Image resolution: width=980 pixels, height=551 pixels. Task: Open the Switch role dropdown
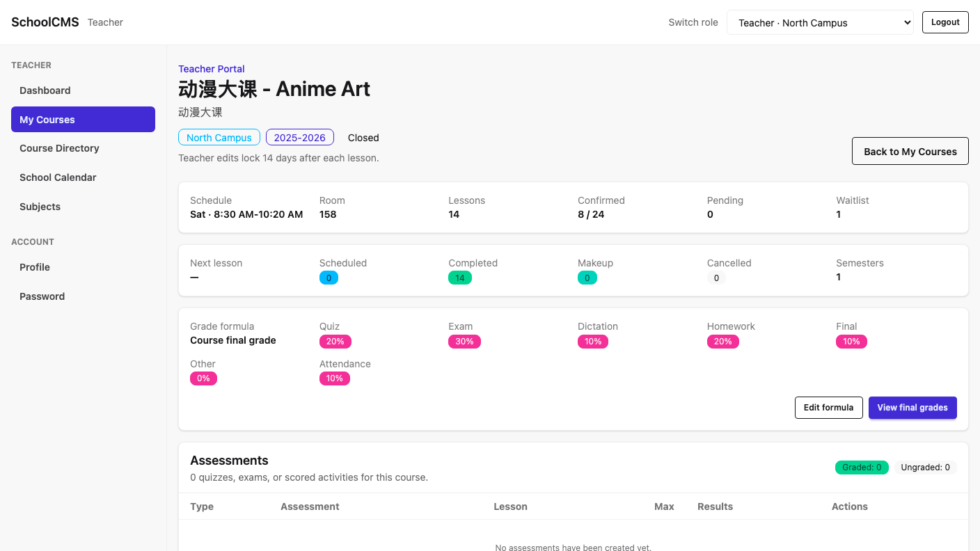(x=820, y=22)
